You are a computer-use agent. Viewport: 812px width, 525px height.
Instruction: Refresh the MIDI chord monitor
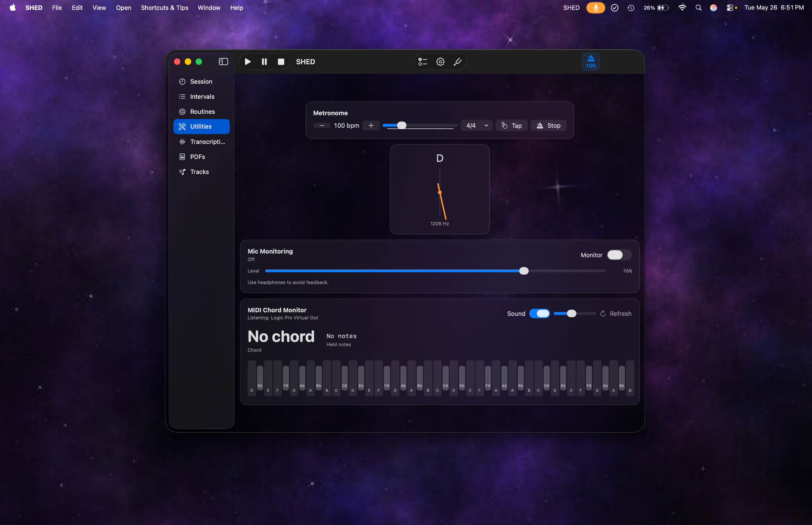pyautogui.click(x=616, y=313)
